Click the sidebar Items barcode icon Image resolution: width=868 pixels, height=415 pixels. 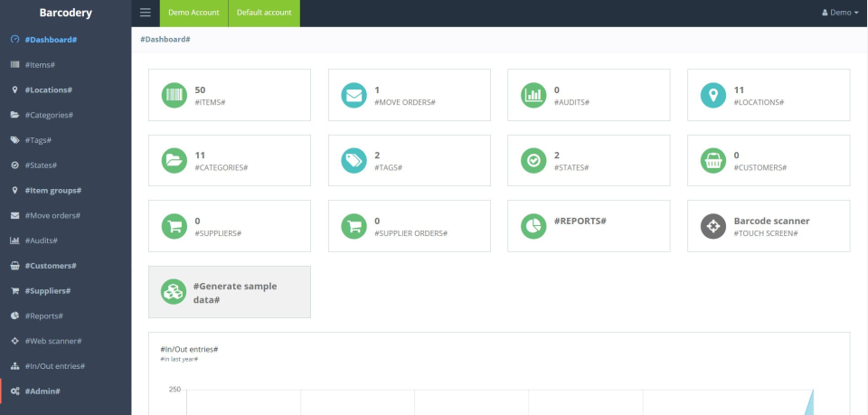coord(15,65)
